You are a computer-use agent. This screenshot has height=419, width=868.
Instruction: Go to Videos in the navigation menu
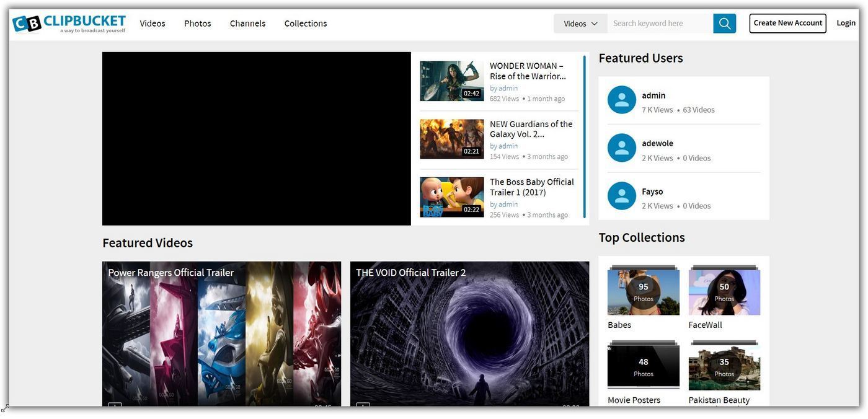pos(153,24)
